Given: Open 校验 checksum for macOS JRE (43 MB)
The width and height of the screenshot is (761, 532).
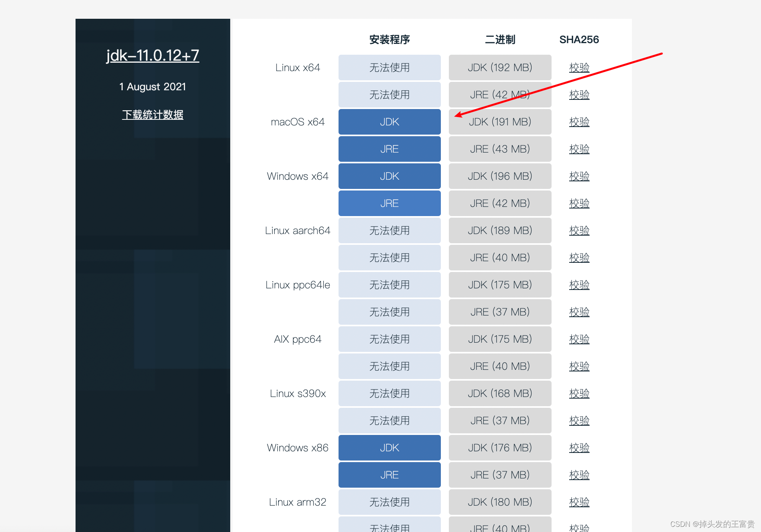Looking at the screenshot, I should click(579, 149).
